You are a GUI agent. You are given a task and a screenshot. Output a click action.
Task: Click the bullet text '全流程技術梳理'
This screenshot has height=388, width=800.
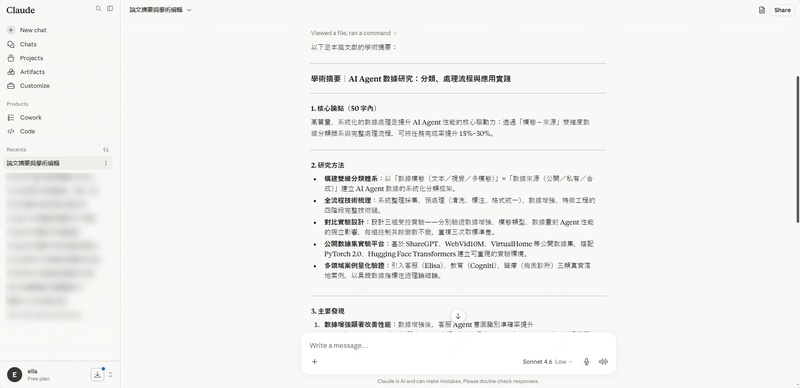[x=347, y=201]
